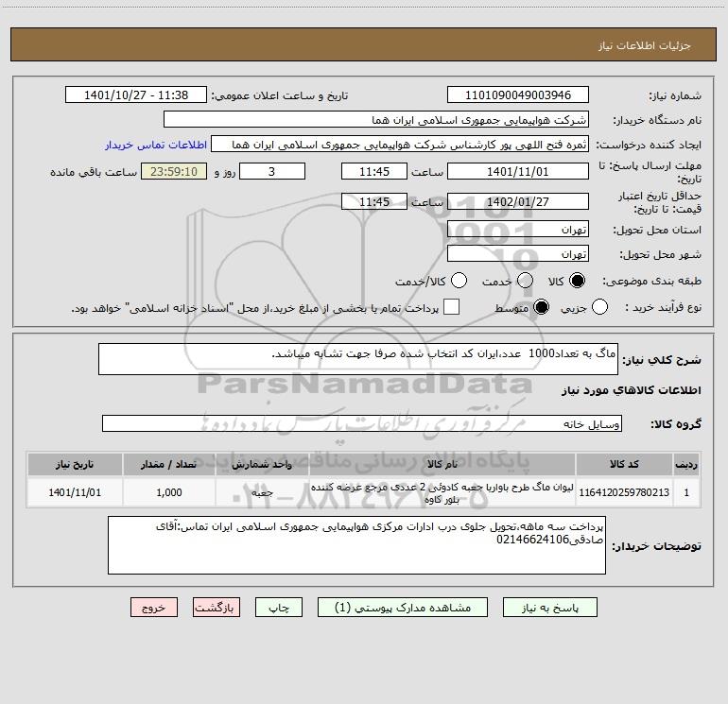Select the کالا radio button
The width and height of the screenshot is (728, 704).
(x=577, y=281)
